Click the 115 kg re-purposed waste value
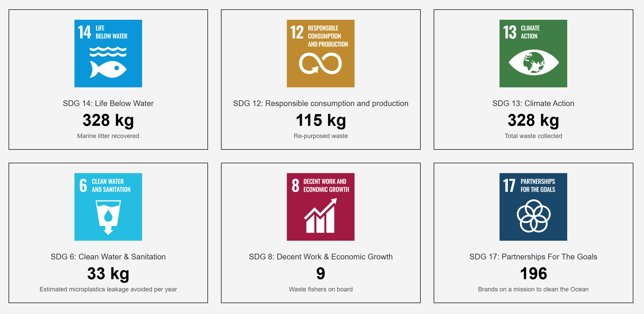 coord(321,120)
